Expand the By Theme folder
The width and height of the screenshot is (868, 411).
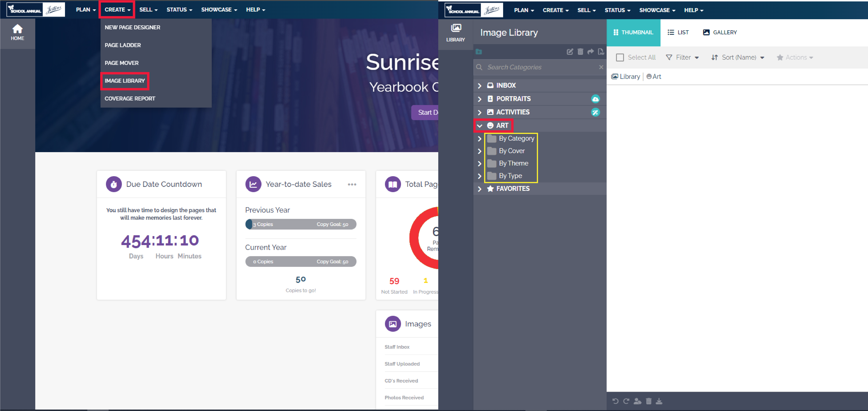[480, 164]
